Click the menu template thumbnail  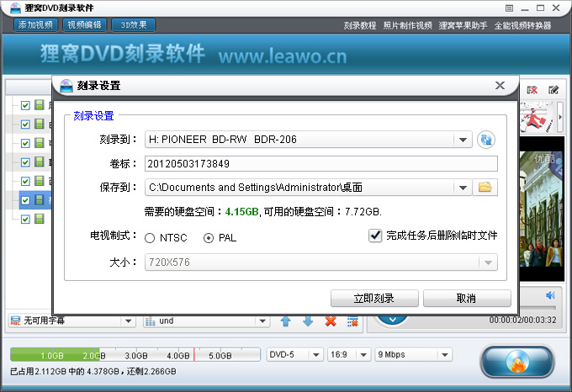(538, 117)
